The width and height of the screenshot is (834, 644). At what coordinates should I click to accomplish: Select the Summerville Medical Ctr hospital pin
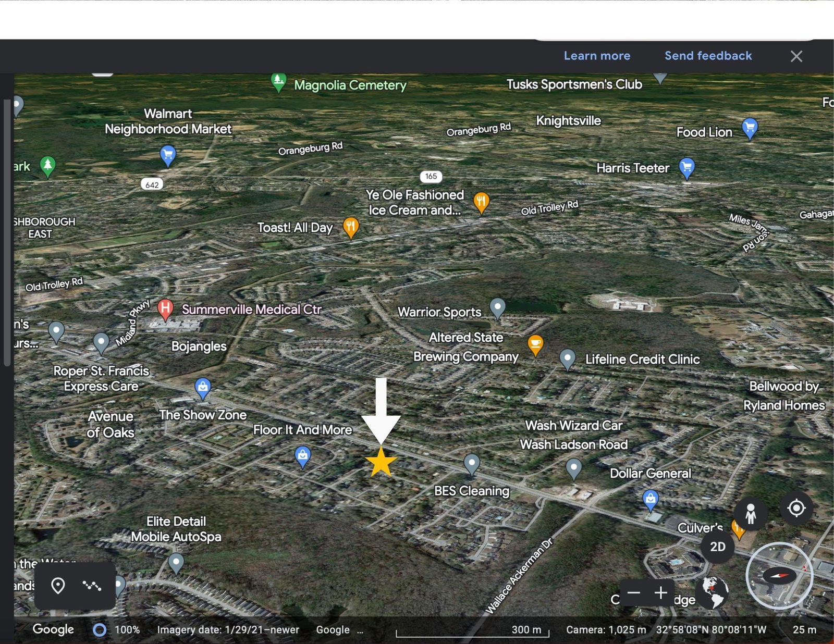pyautogui.click(x=165, y=309)
